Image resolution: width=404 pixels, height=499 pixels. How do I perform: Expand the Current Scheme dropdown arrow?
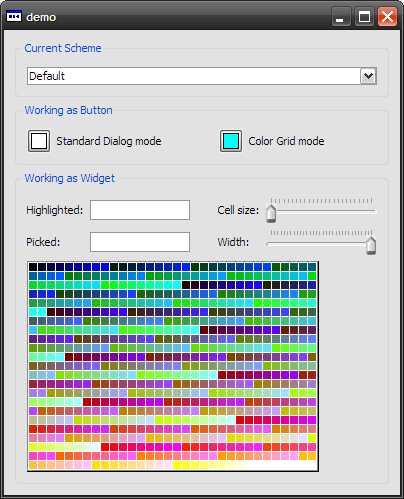368,76
